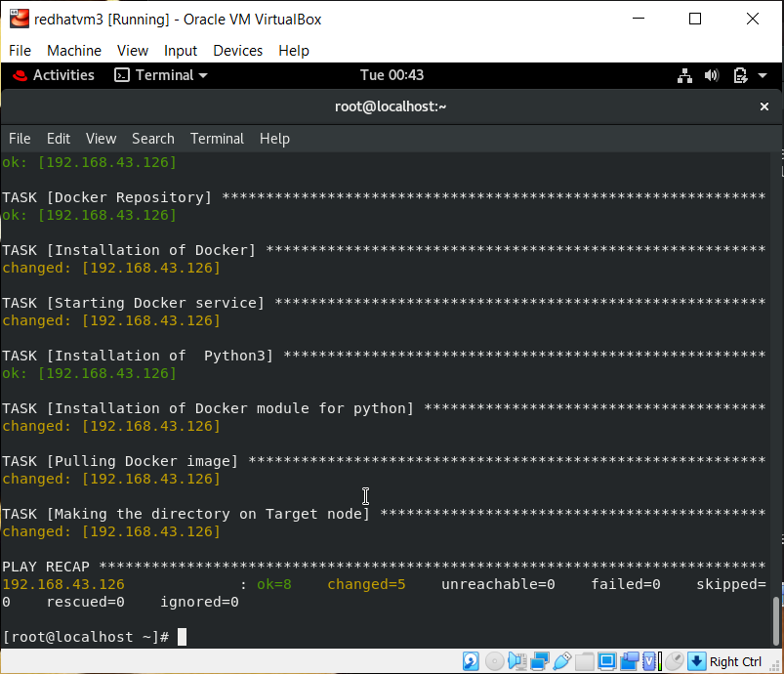Click the optical disk indicator icon
This screenshot has height=674, width=784.
pos(494,661)
